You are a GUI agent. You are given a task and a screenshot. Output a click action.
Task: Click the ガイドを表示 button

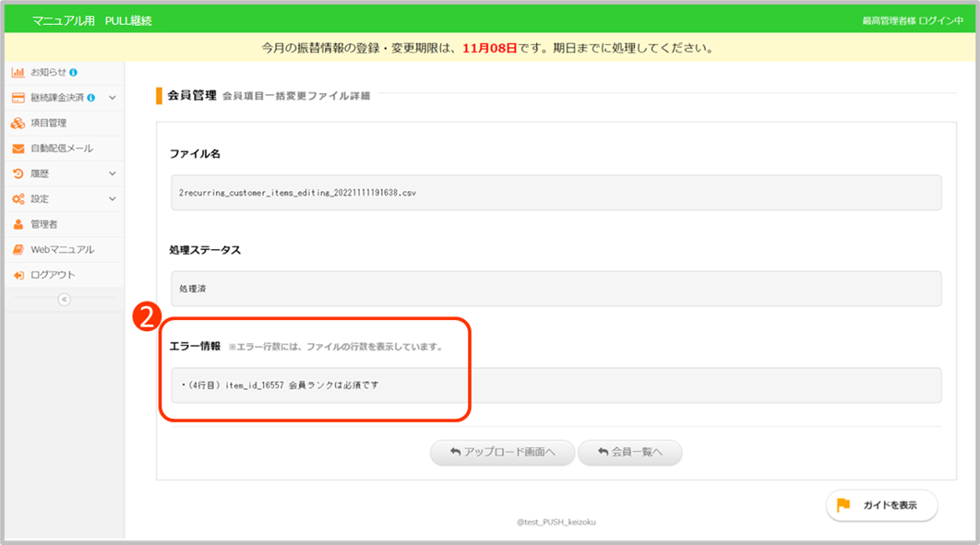click(x=881, y=505)
